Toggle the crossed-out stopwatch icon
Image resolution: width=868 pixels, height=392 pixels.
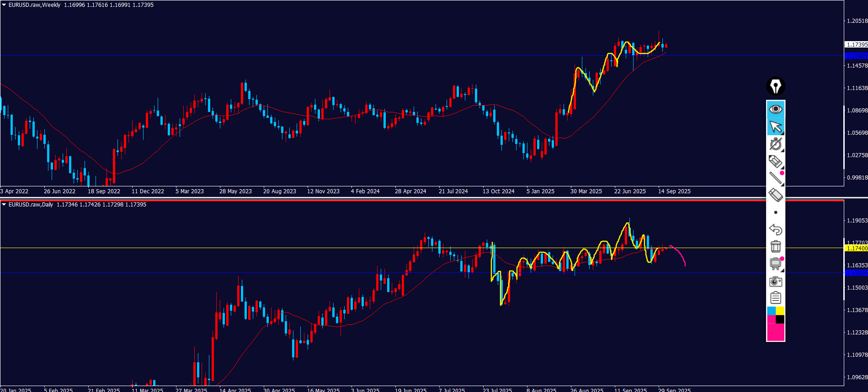775,144
